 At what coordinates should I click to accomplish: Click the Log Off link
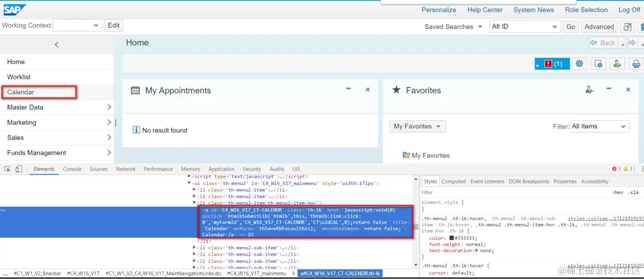[629, 10]
